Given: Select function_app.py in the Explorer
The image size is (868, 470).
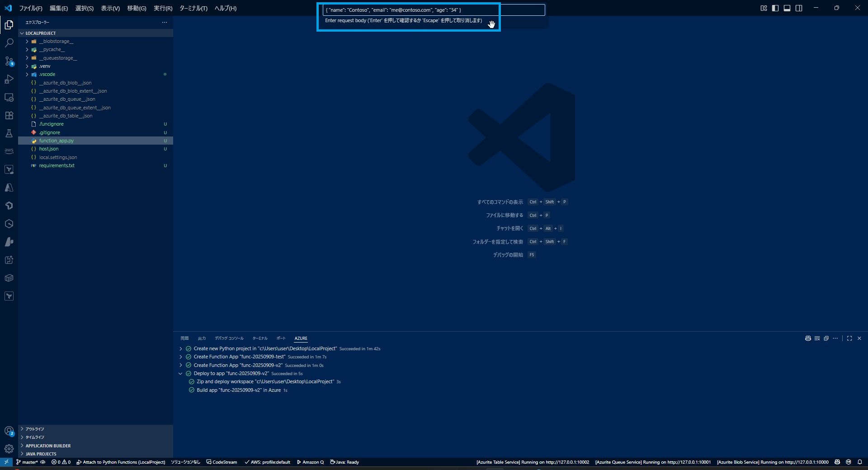Looking at the screenshot, I should tap(57, 141).
